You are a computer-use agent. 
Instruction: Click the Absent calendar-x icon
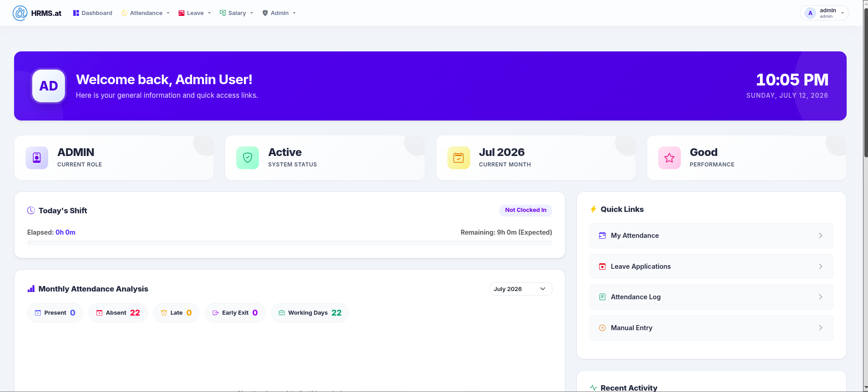(x=99, y=313)
